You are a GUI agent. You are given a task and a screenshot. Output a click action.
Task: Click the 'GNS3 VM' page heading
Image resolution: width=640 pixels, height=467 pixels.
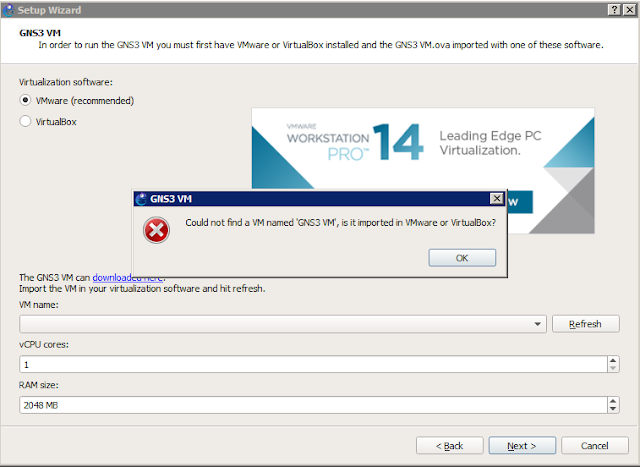(40, 33)
